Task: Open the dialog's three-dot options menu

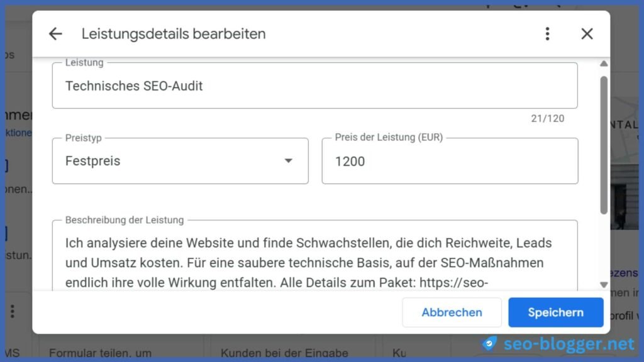Action: tap(547, 34)
